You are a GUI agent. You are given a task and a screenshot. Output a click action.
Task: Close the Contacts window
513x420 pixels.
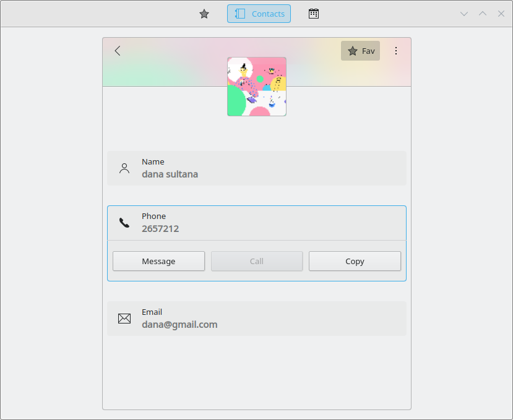(x=501, y=14)
